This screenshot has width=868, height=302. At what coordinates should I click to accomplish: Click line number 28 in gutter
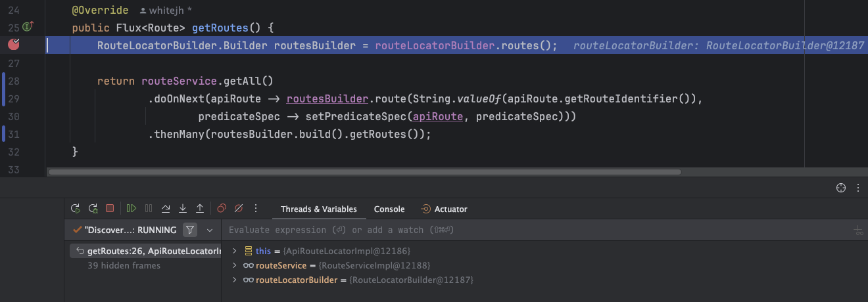click(13, 81)
